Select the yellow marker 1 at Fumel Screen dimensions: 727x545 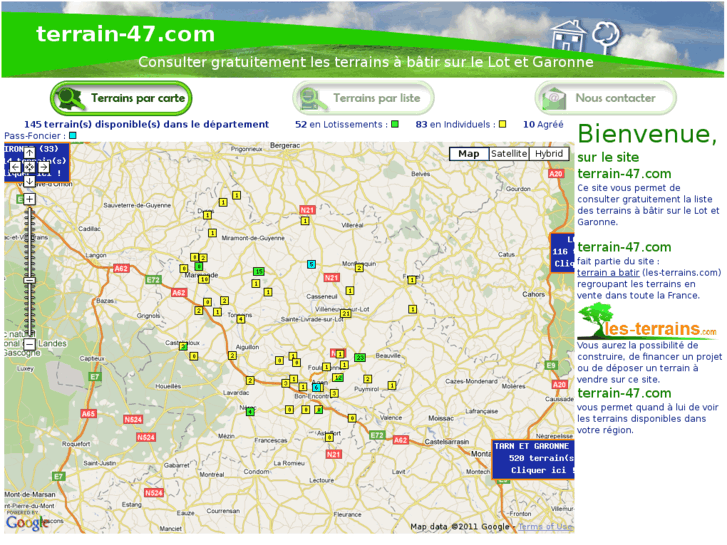click(411, 280)
